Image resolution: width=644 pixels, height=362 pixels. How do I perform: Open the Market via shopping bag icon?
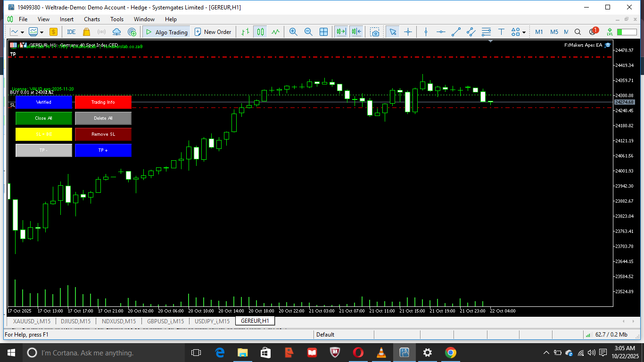coord(86,32)
